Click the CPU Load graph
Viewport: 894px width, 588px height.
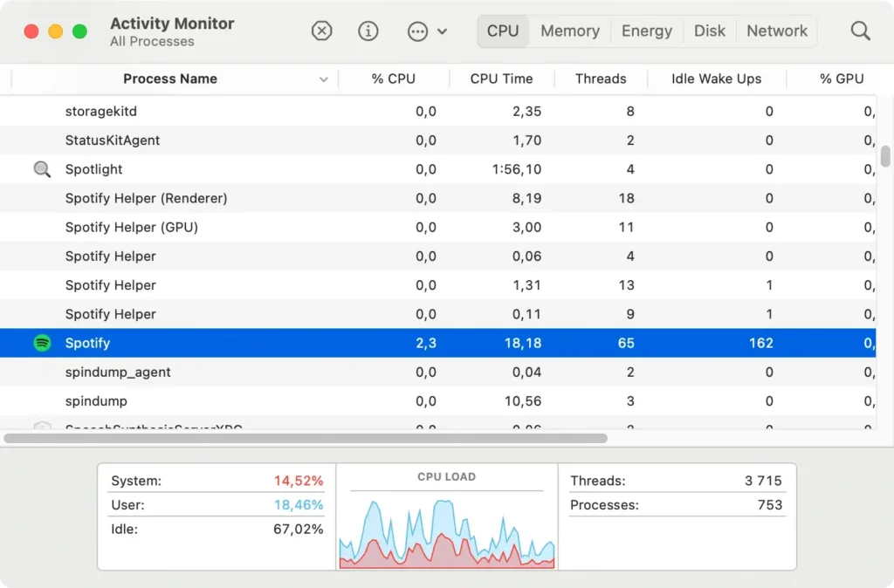pos(446,528)
